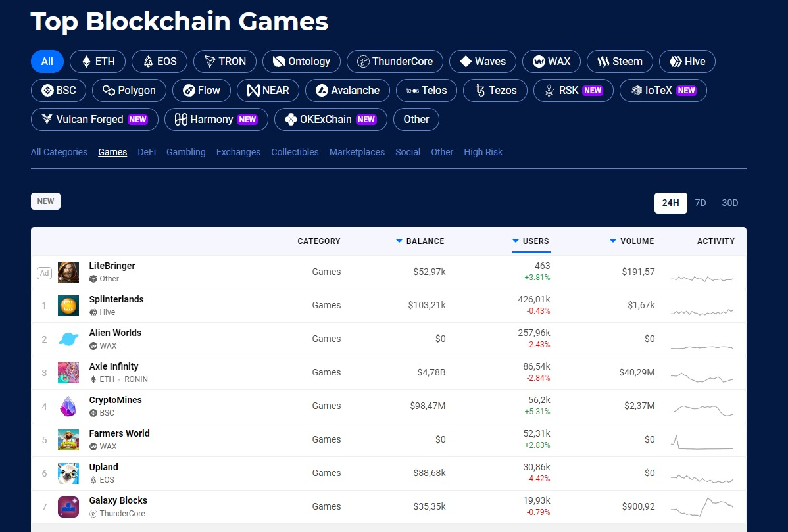Filter games by WAX chain
The width and height of the screenshot is (788, 532).
pos(551,61)
